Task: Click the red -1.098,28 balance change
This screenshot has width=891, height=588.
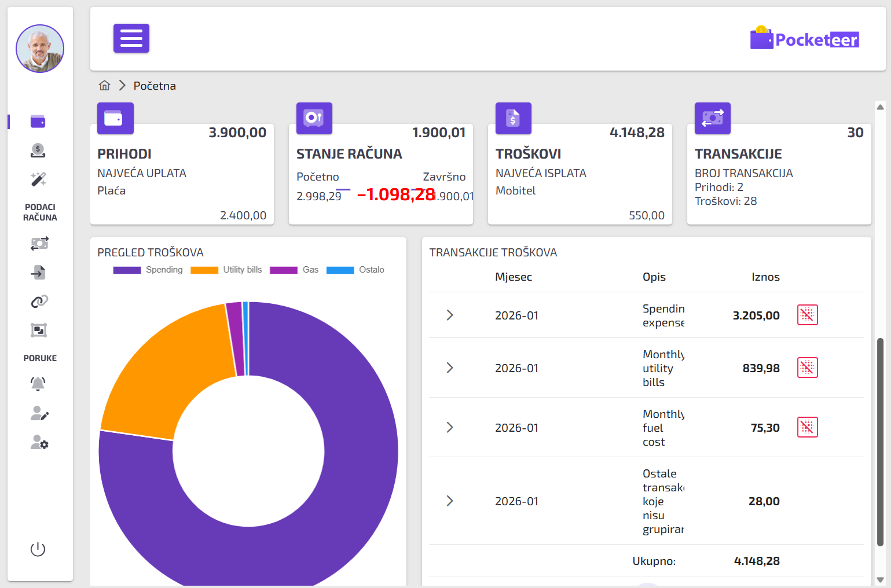Action: click(396, 194)
